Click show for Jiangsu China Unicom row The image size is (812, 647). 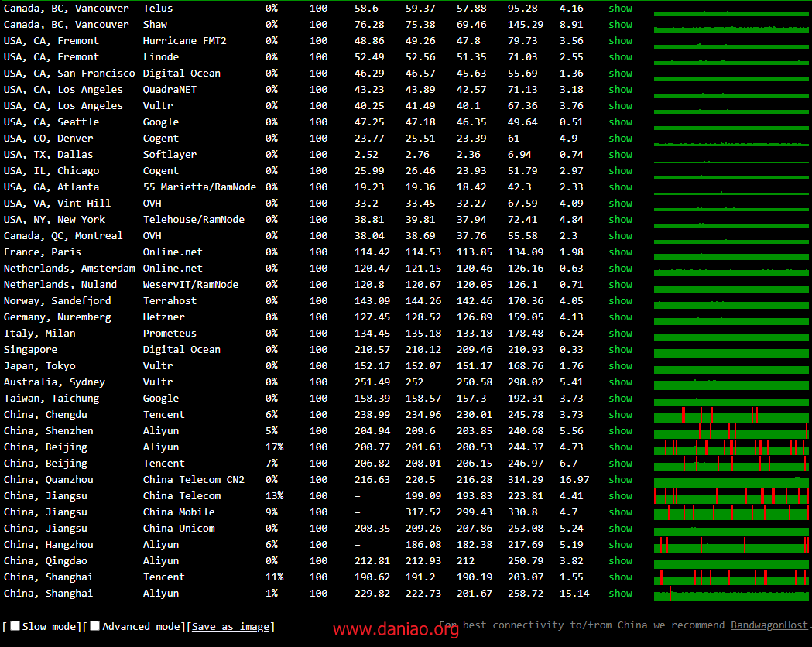point(620,528)
